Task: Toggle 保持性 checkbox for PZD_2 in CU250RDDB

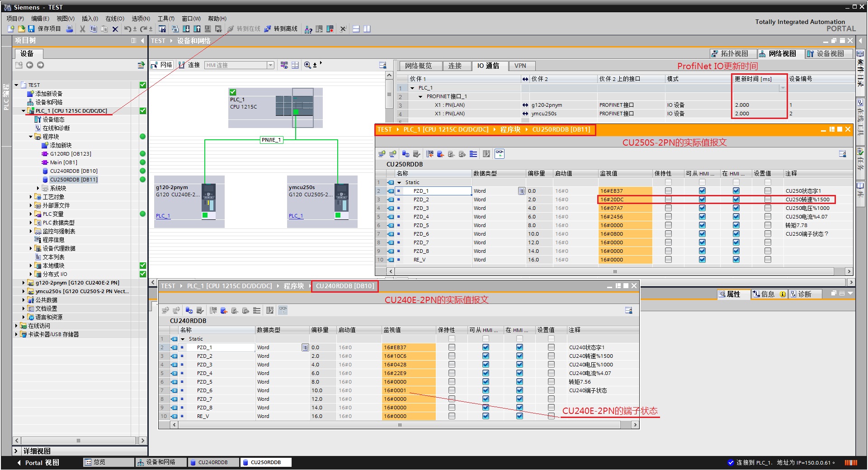Action: (x=668, y=199)
